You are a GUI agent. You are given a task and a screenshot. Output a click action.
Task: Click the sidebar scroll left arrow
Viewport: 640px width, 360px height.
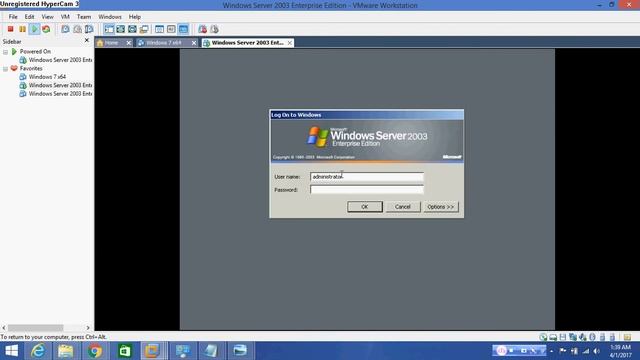pos(4,328)
